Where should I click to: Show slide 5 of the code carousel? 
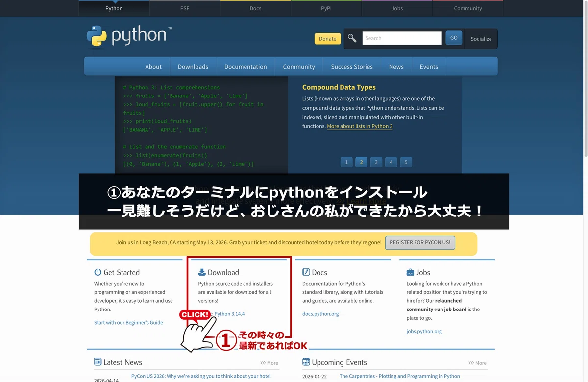point(406,162)
